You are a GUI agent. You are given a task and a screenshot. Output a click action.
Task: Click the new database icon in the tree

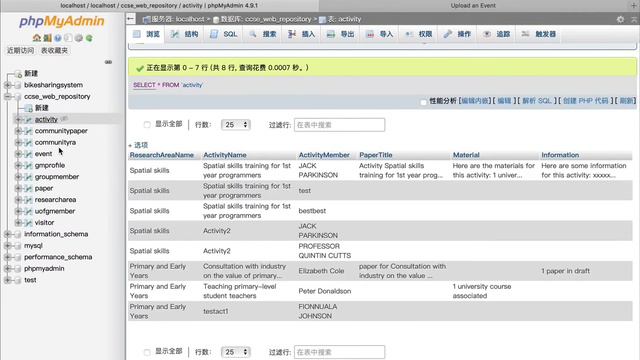18,74
